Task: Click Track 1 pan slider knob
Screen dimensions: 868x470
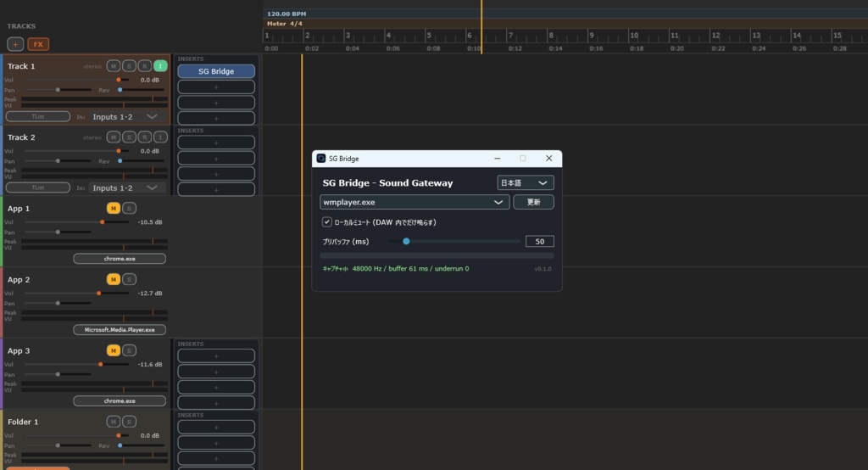Action: click(x=58, y=90)
